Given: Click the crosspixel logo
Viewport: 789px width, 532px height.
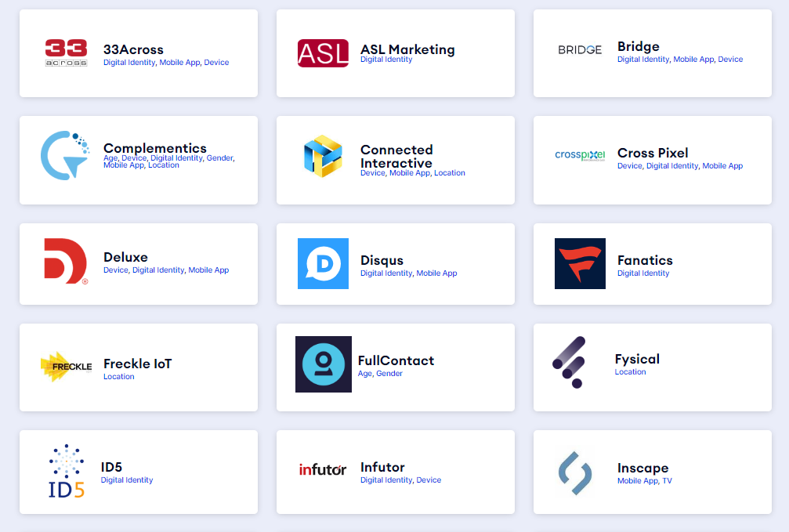Looking at the screenshot, I should click(580, 155).
